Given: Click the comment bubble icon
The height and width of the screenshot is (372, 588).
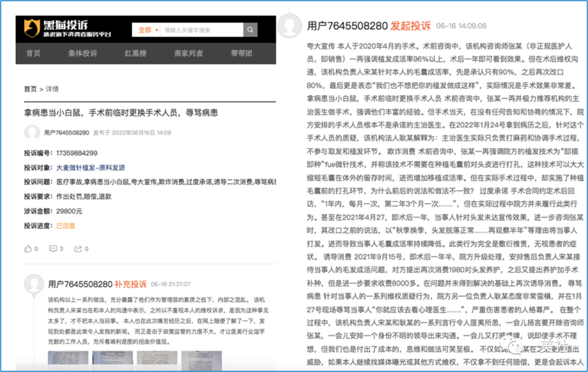Looking at the screenshot, I should [x=53, y=249].
